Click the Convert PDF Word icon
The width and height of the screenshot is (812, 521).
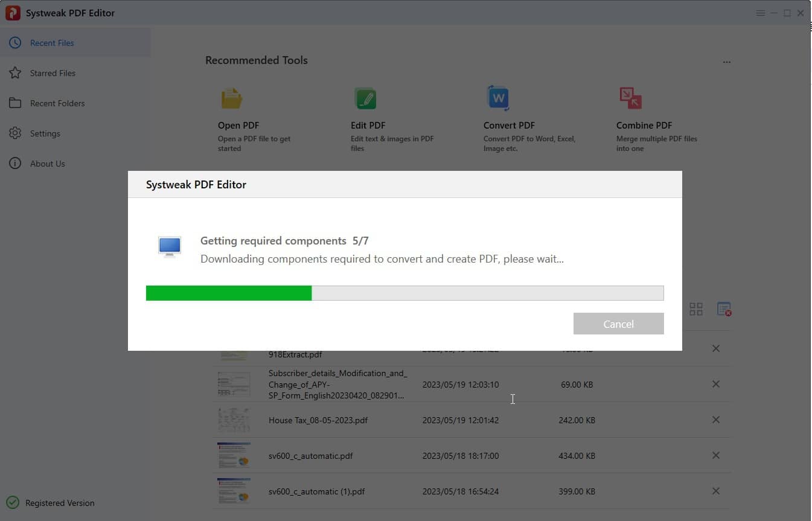pyautogui.click(x=497, y=98)
